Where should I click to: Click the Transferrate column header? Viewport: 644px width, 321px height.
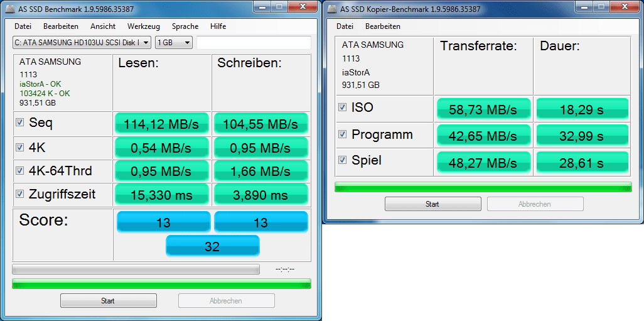coord(478,46)
